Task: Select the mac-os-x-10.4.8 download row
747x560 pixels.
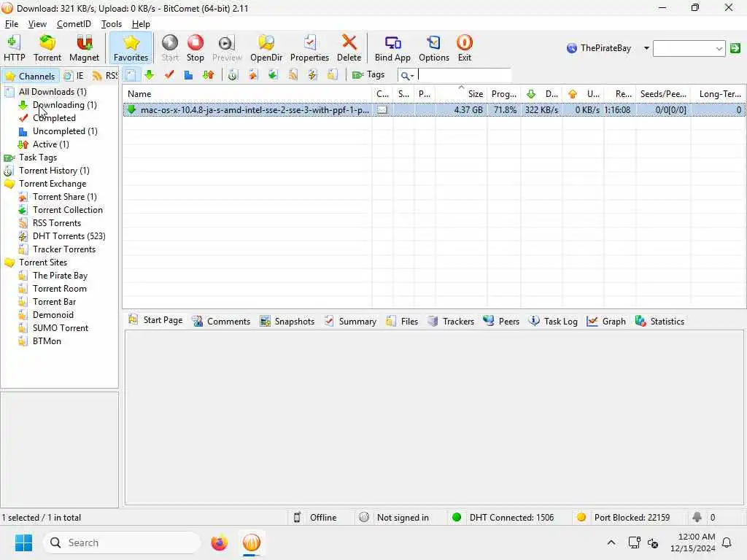Action: [x=434, y=110]
